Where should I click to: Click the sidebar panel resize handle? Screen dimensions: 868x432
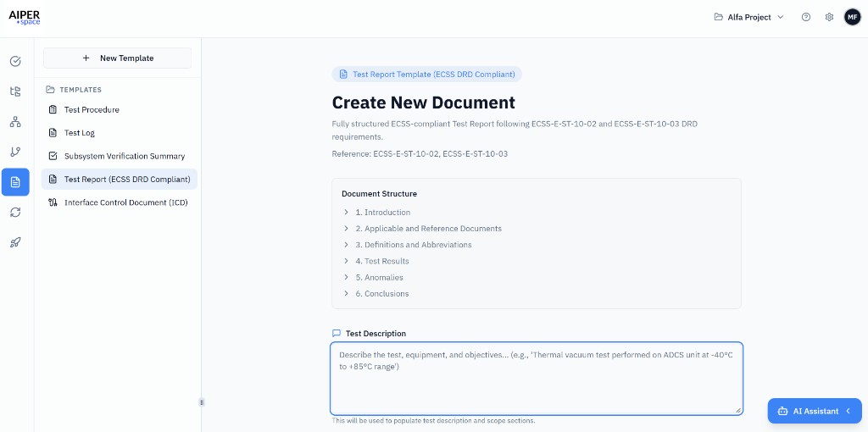click(202, 402)
